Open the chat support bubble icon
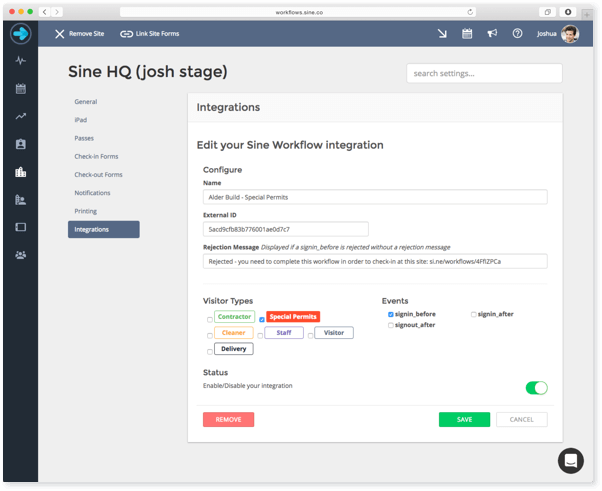Screen dimensions: 602x491 coord(571,460)
